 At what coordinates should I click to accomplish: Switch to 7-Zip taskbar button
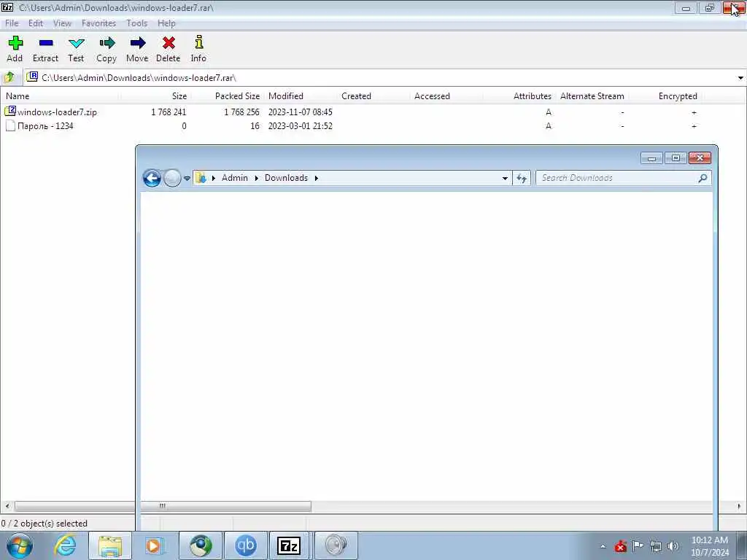point(289,545)
